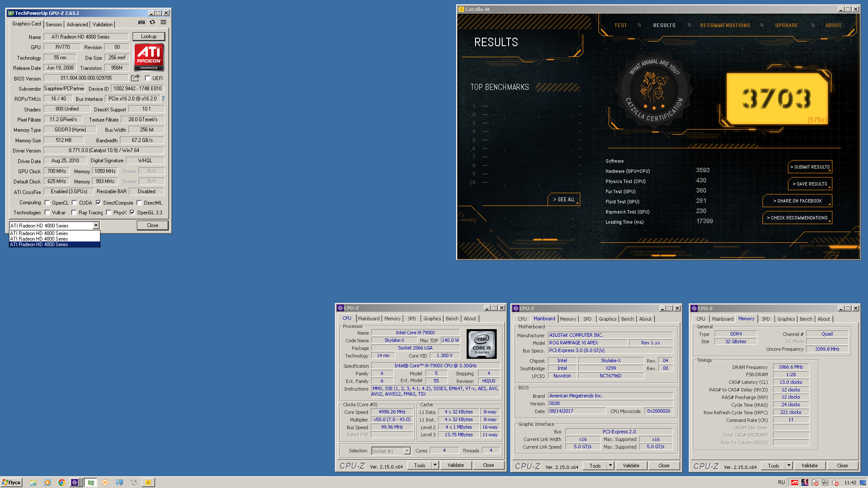This screenshot has height=488, width=868.
Task: Toggle the Vulkan checkbox
Action: 47,213
